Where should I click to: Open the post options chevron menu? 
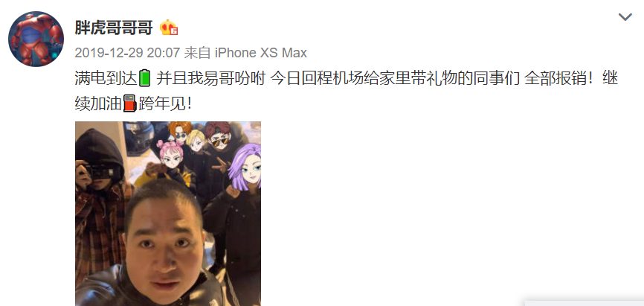click(x=625, y=17)
